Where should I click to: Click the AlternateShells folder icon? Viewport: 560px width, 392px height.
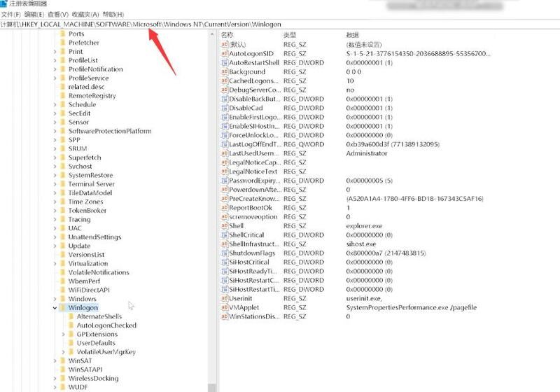coord(70,317)
